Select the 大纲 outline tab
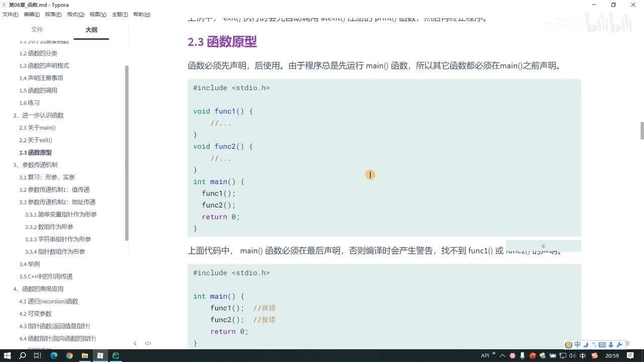 91,30
